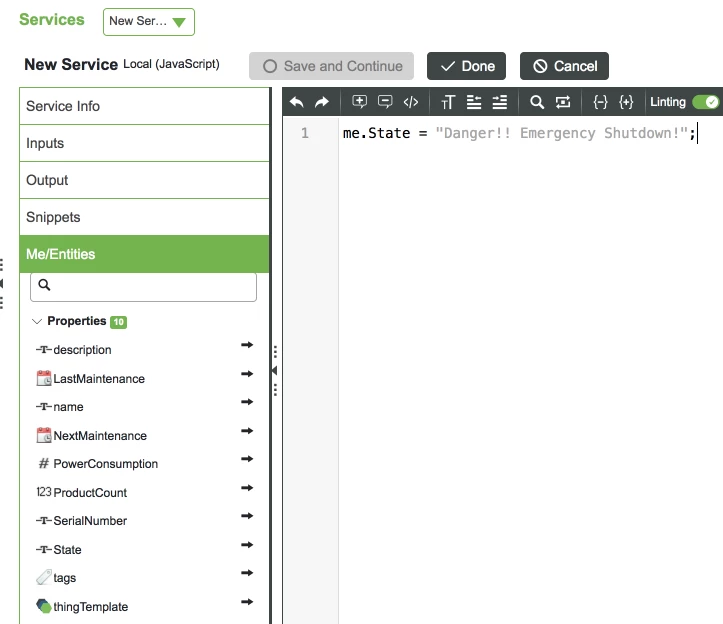Open search in the code editor
Image resolution: width=723 pixels, height=624 pixels.
537,102
